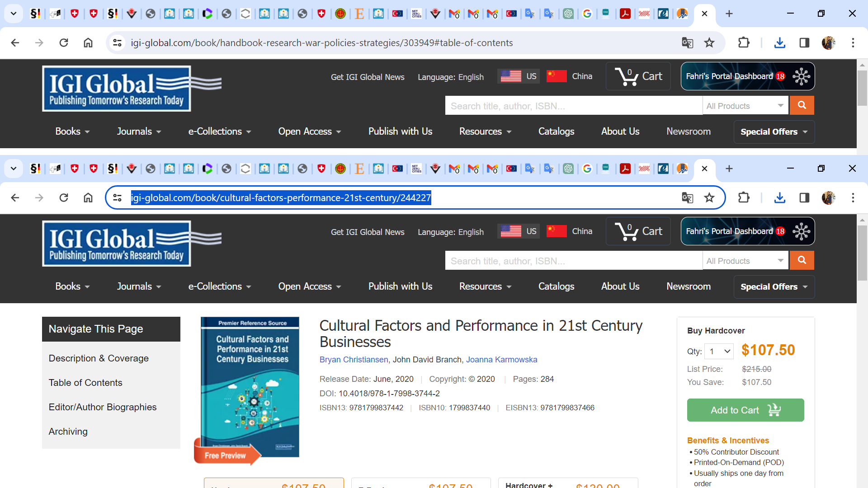The image size is (868, 488).
Task: Click orange search button on war-policies page
Action: tap(802, 105)
